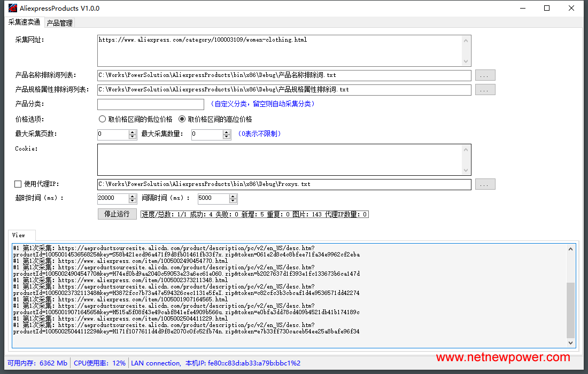Open the View log tab

pos(19,235)
